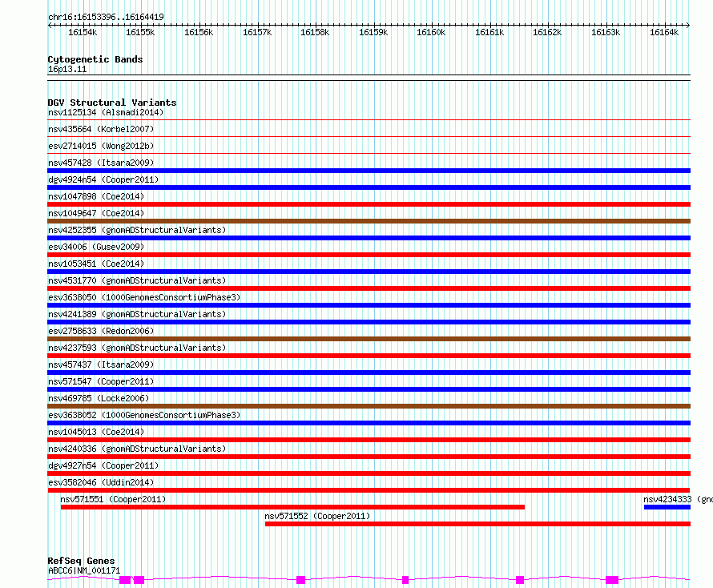Open variant nsv1049647 (Coe2014) label

96,213
